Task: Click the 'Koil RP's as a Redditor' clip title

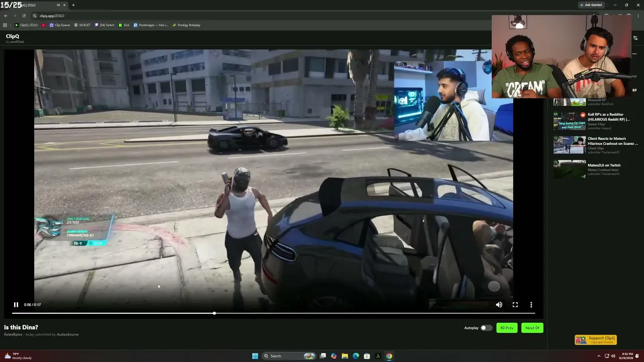Action: tap(609, 117)
